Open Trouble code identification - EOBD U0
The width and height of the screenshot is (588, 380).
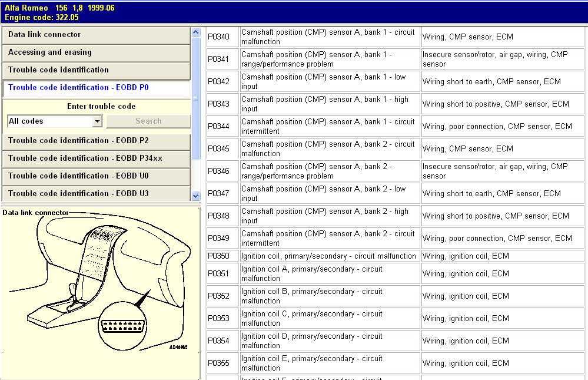97,176
